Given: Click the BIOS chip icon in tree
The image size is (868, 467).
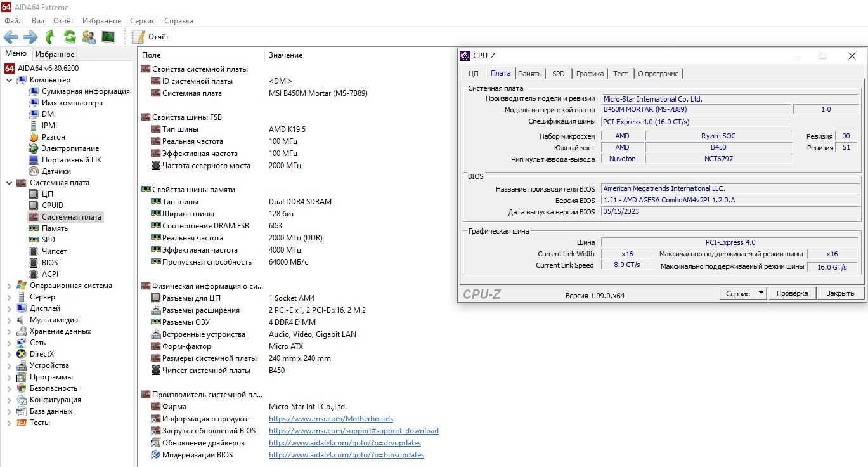Looking at the screenshot, I should coord(34,263).
